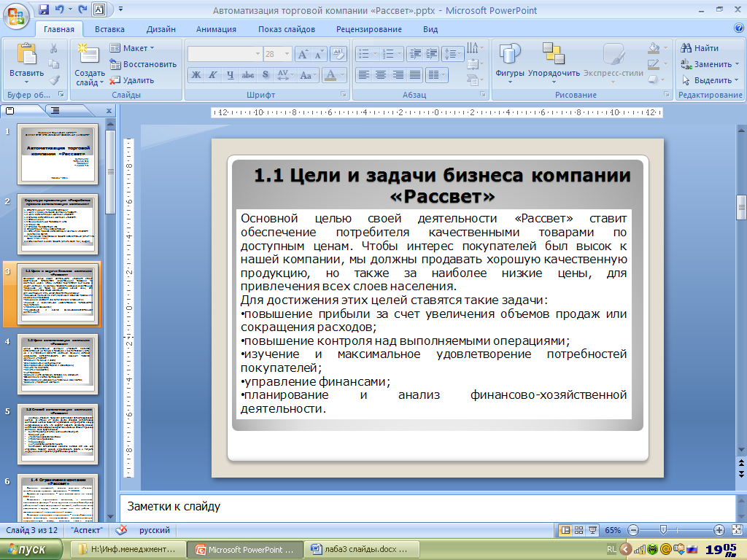Viewport: 747px width, 560px height.
Task: Select slide 4 thumbnail
Action: [58, 365]
